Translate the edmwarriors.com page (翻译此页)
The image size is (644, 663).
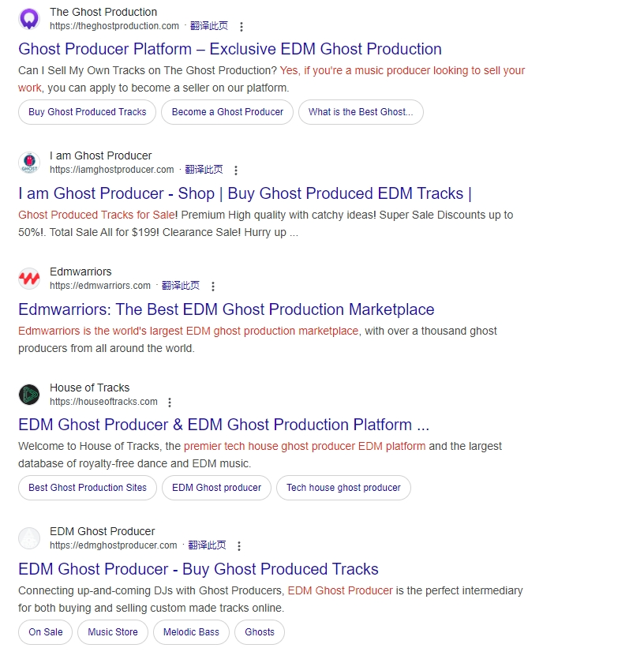pos(181,286)
